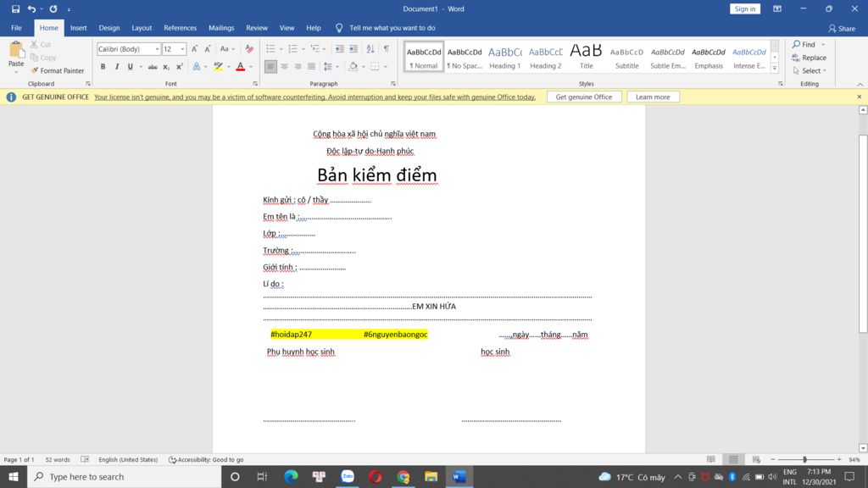Open the References tab
The height and width of the screenshot is (488, 868).
pos(180,28)
